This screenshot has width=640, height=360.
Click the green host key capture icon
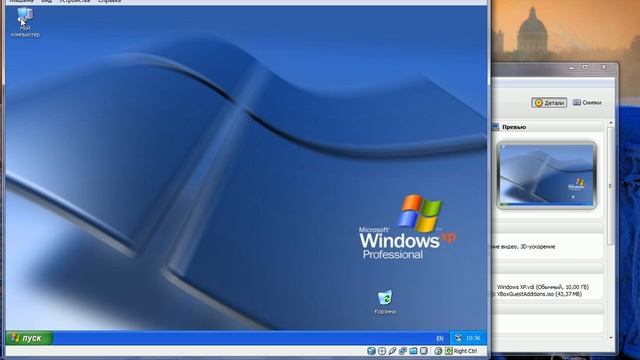[x=449, y=351]
